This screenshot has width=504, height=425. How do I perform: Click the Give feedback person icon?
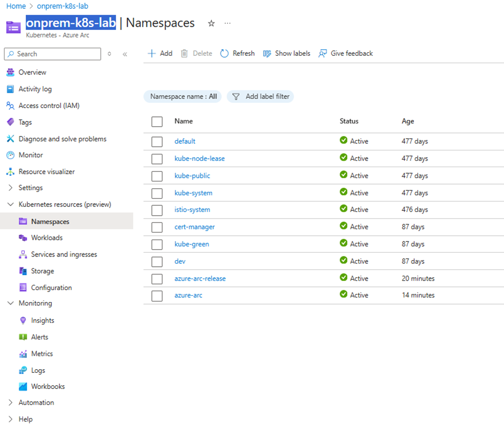click(x=323, y=53)
